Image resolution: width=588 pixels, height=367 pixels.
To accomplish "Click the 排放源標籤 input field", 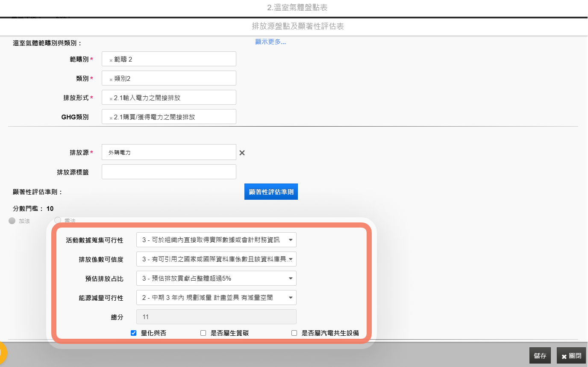I will [169, 172].
